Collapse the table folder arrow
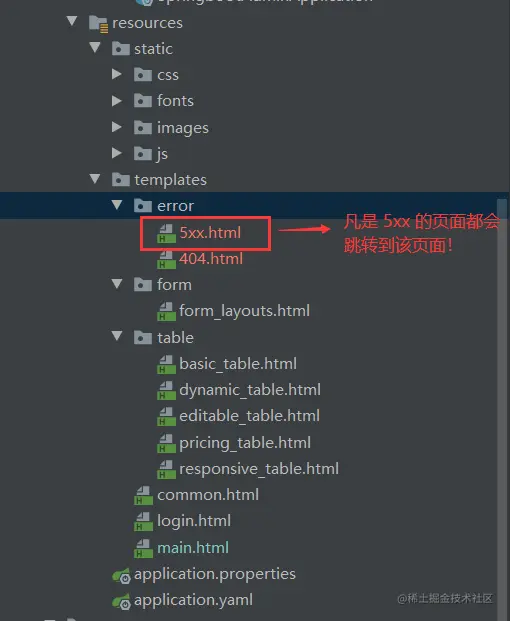The width and height of the screenshot is (510, 621). pos(117,336)
